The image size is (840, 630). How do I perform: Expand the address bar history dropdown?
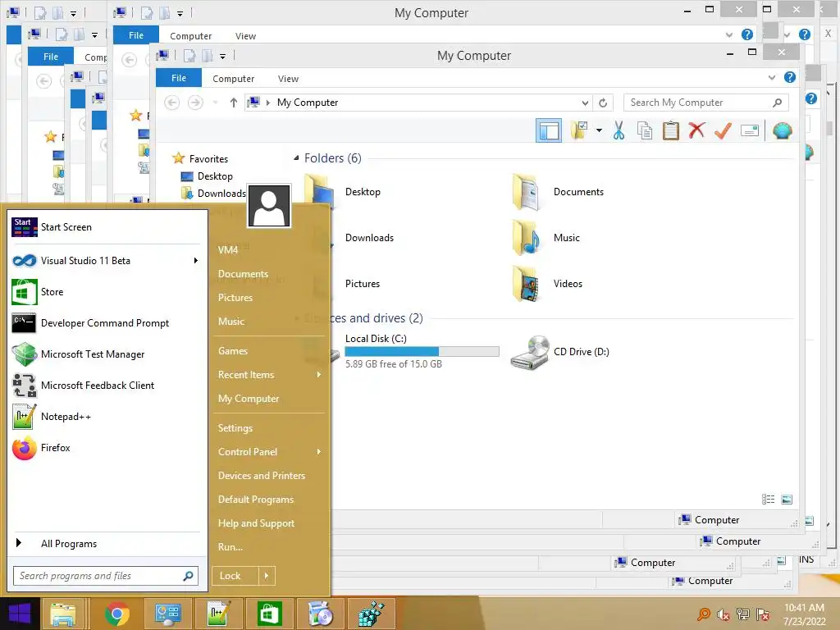click(585, 103)
